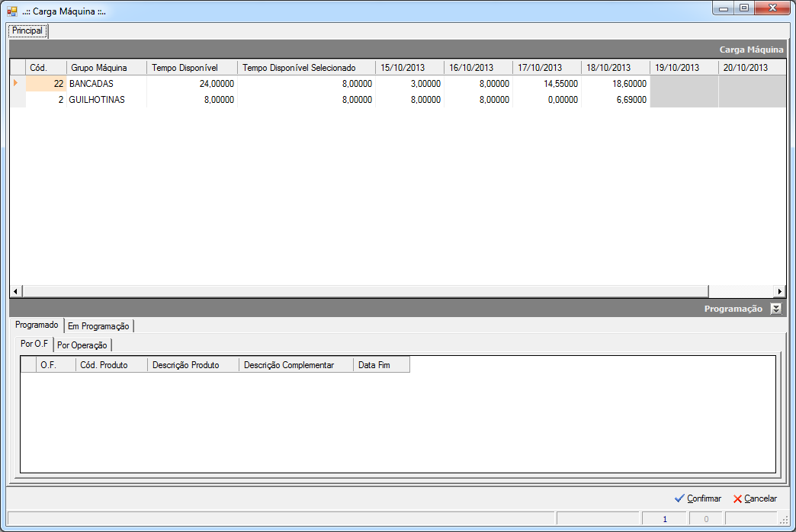Click the O.F. column header

point(56,365)
